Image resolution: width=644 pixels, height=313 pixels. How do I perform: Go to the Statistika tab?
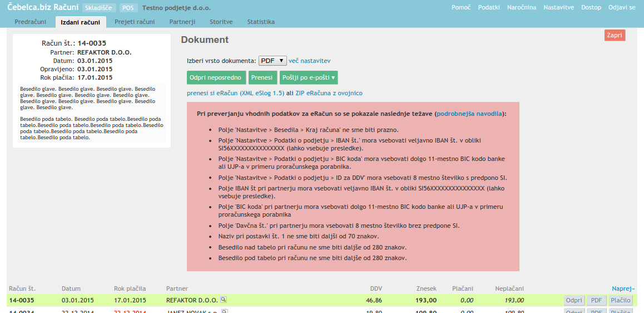click(261, 22)
